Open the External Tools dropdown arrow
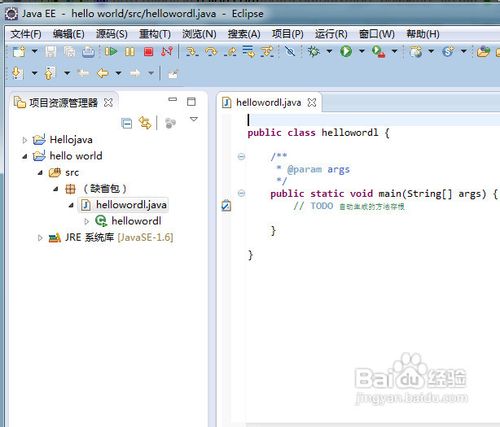Screen dimensions: 500x427 click(x=394, y=51)
